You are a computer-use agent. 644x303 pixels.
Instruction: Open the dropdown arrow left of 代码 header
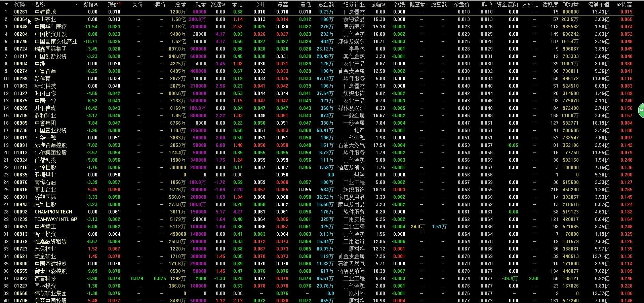pos(6,4)
